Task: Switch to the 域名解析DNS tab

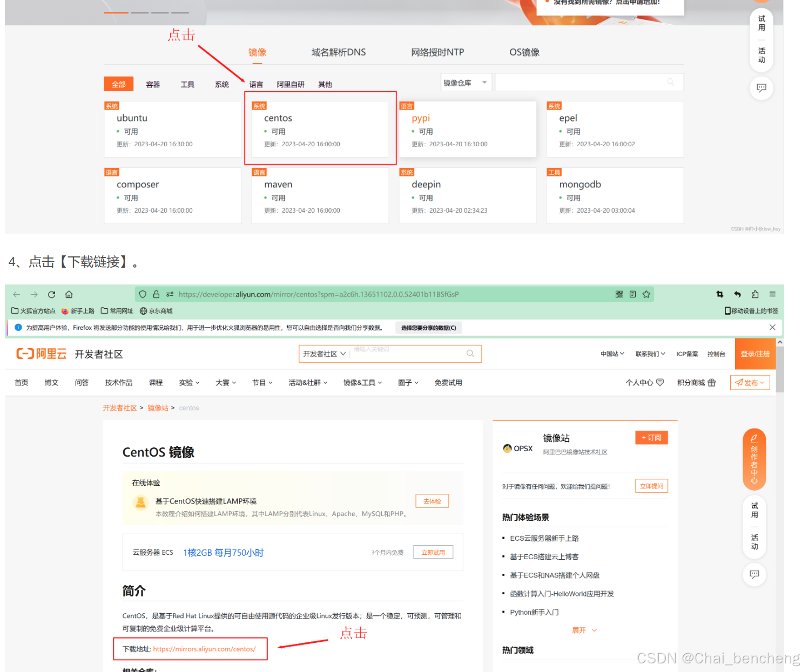Action: pos(339,52)
